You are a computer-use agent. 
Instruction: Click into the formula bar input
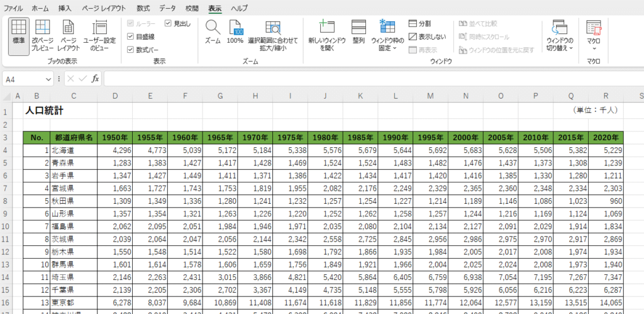[374, 79]
